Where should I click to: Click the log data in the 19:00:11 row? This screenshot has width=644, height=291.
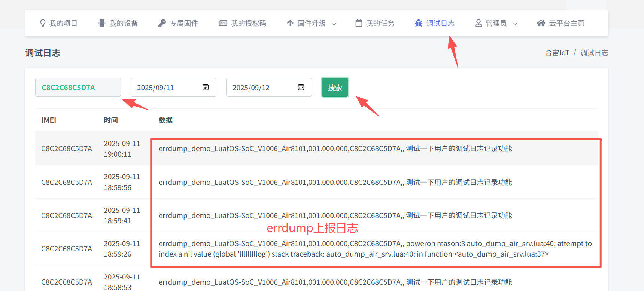point(335,148)
